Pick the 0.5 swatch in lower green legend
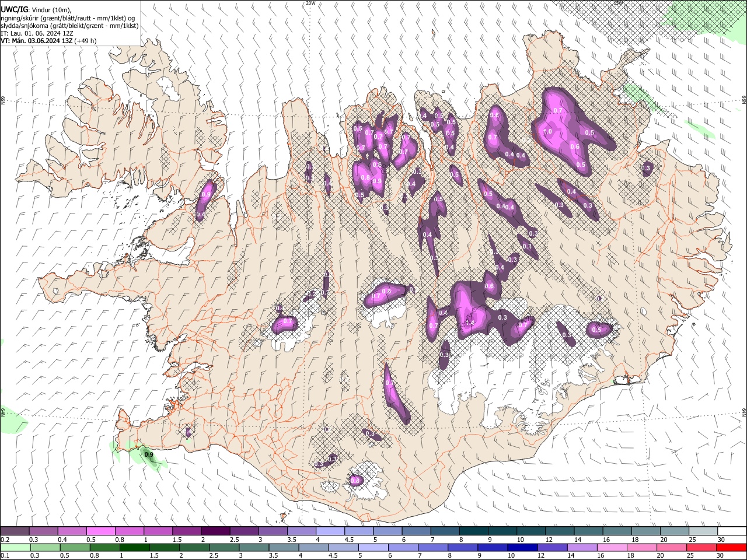Screen dimensions: 747x560 pyautogui.click(x=75, y=547)
